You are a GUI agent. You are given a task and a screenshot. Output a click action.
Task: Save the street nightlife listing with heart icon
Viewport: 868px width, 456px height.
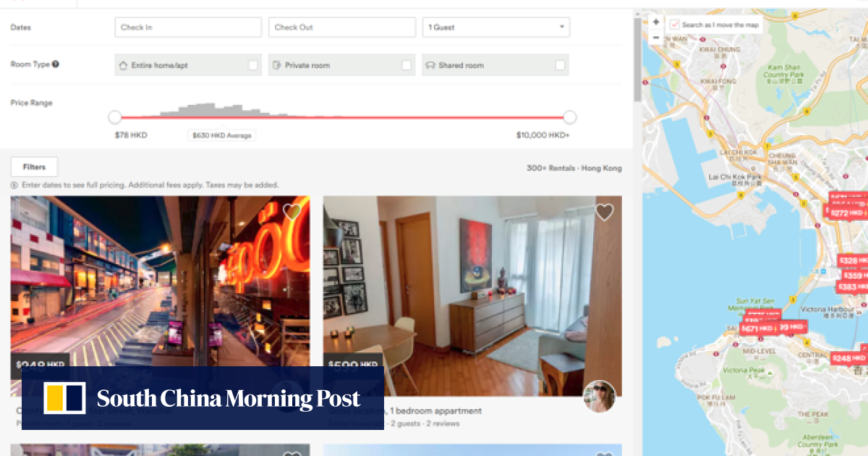[x=292, y=212]
